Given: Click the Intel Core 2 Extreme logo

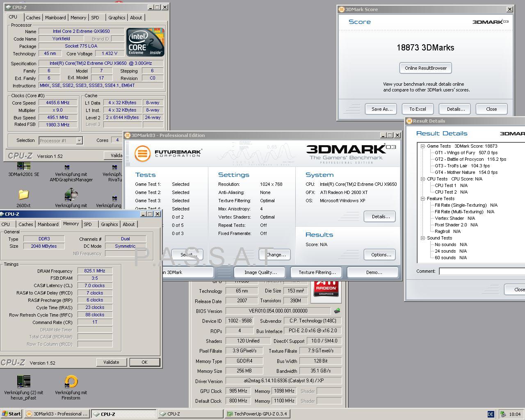Looking at the screenshot, I should [x=145, y=42].
